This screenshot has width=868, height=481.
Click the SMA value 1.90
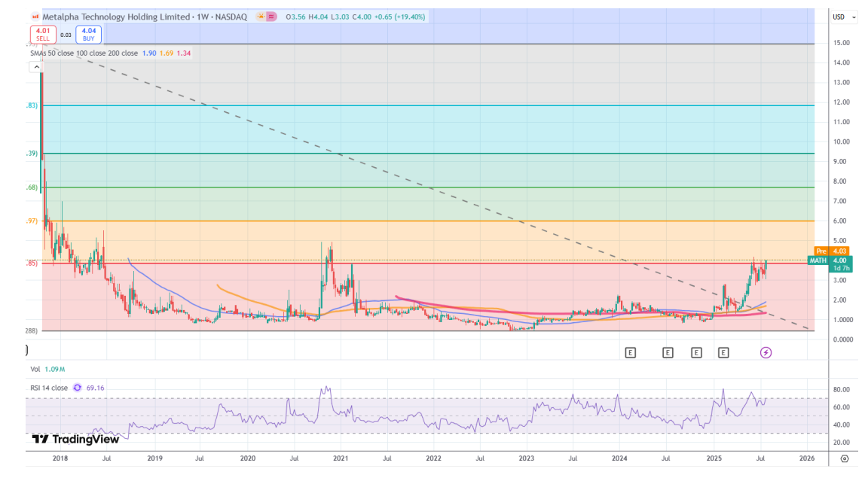click(149, 53)
